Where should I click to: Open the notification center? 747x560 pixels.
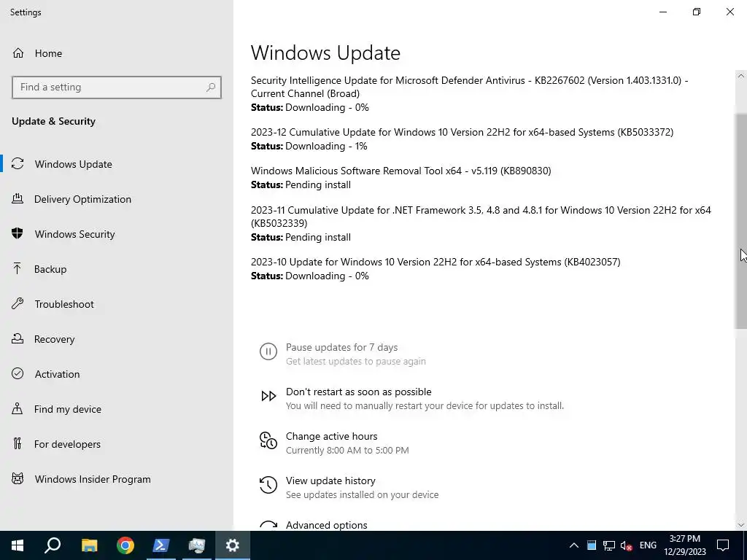[723, 545]
